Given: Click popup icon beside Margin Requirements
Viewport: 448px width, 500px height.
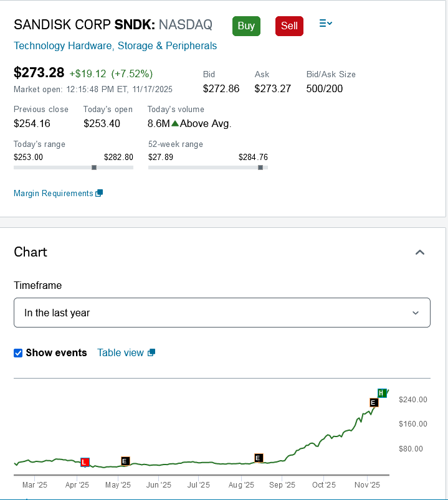Looking at the screenshot, I should [99, 194].
